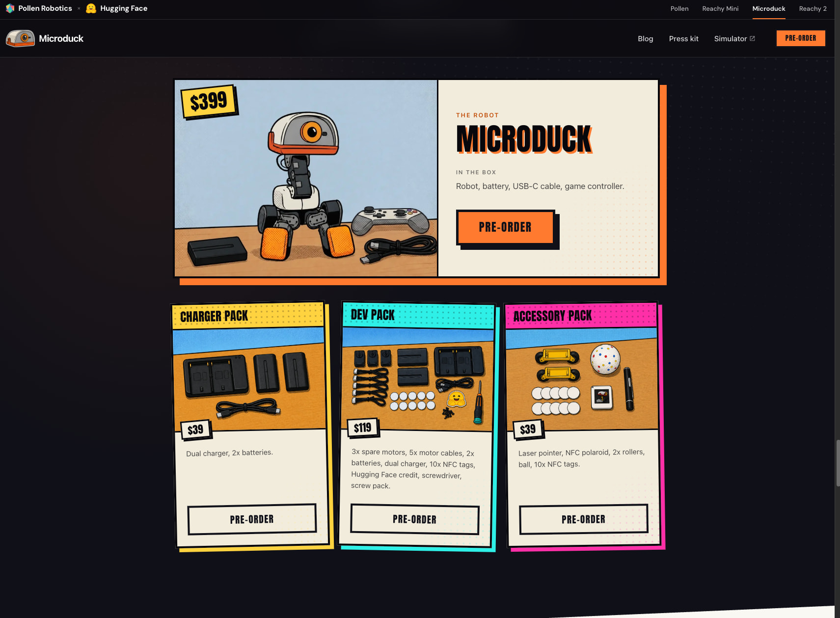This screenshot has width=840, height=618.
Task: Click the Dev Pack product image
Action: pyautogui.click(x=418, y=379)
